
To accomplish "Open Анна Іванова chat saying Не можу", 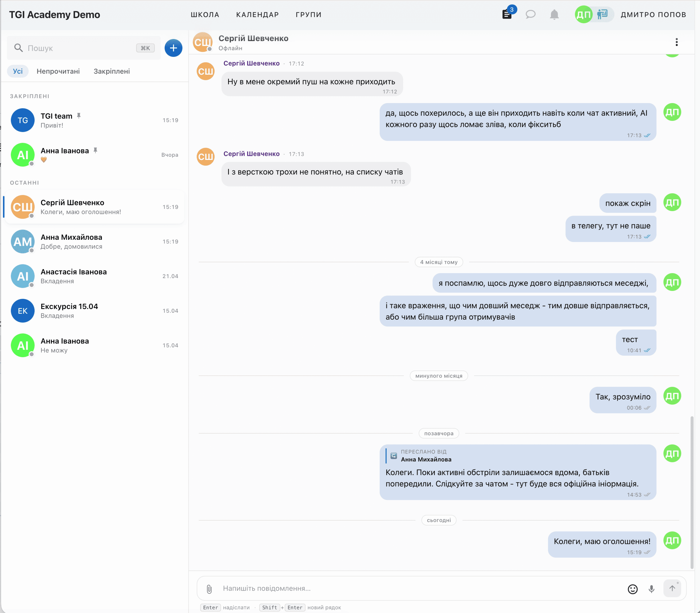I will (x=94, y=345).
